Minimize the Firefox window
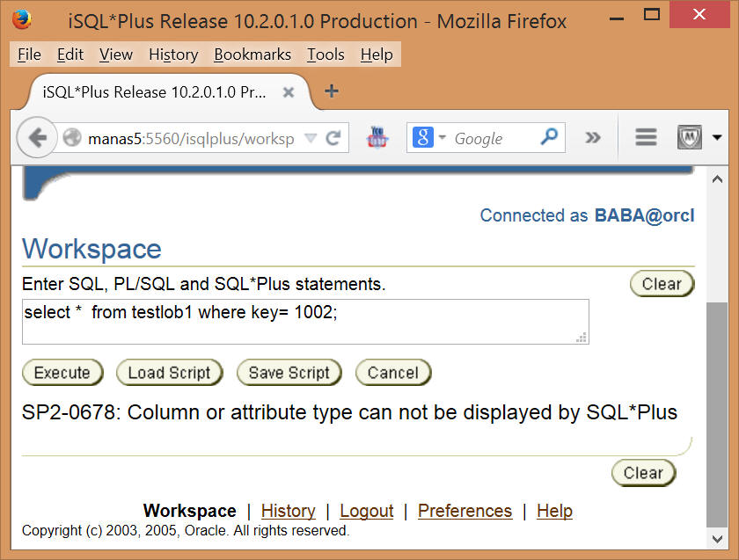 pos(617,18)
